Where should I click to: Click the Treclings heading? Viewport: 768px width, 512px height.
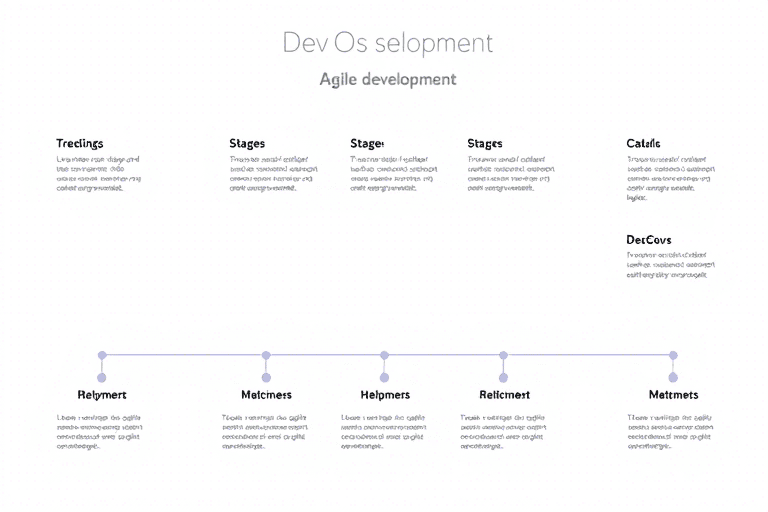click(80, 144)
